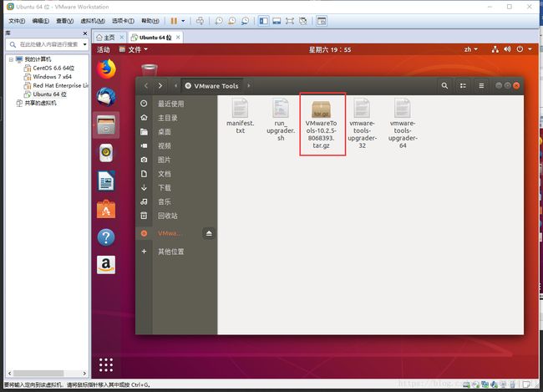Click the Trash icon on the desktop
This screenshot has width=543, height=392.
150,69
